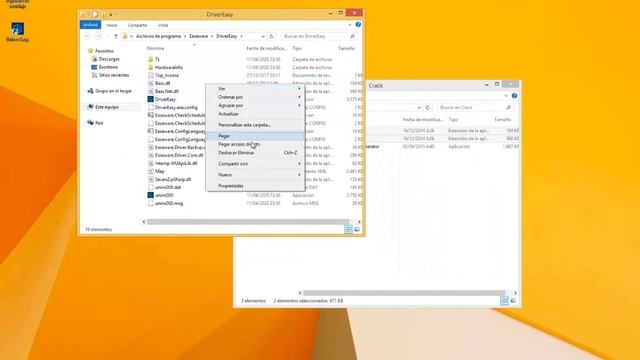The width and height of the screenshot is (640, 360).
Task: Switch DriverEasy window to details view
Action: point(349,229)
